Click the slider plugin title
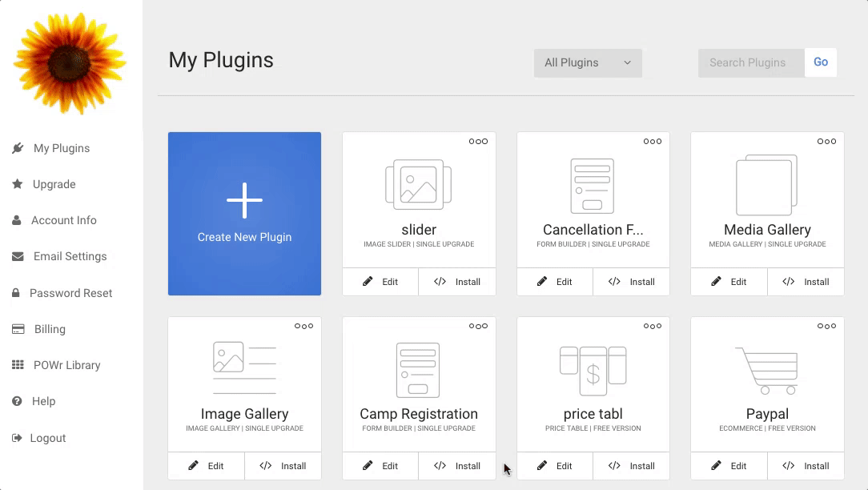Screen dimensions: 868x490 (x=419, y=229)
